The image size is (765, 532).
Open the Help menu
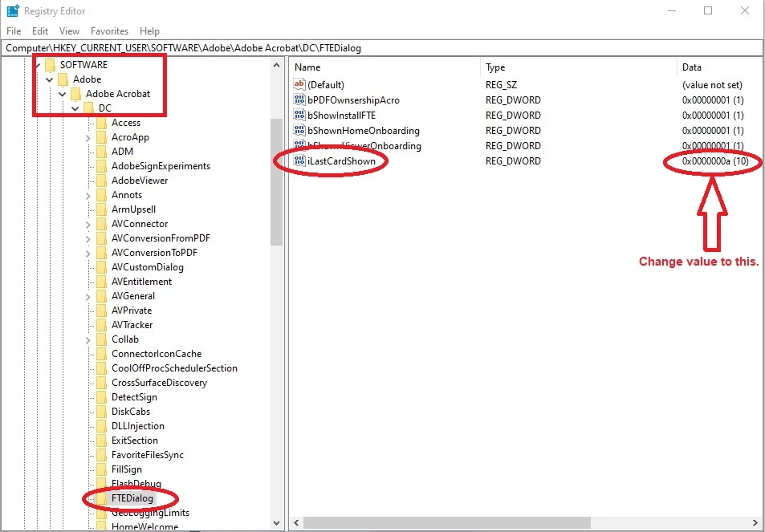[149, 30]
